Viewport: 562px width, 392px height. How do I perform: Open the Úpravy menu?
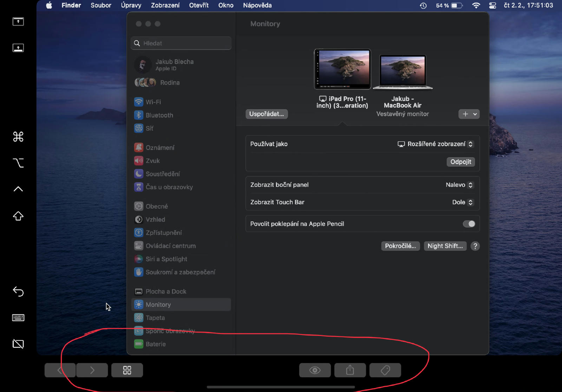point(131,5)
